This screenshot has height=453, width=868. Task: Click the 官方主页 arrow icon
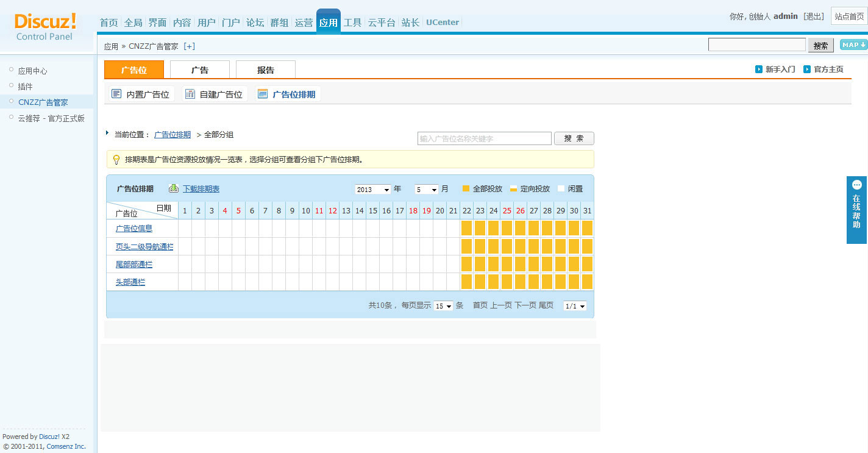click(807, 70)
